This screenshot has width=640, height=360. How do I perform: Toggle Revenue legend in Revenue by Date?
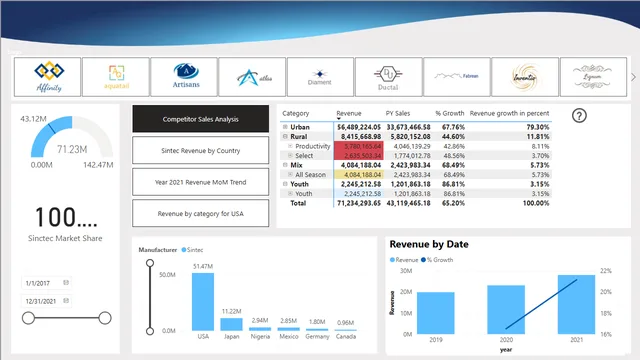coord(404,260)
